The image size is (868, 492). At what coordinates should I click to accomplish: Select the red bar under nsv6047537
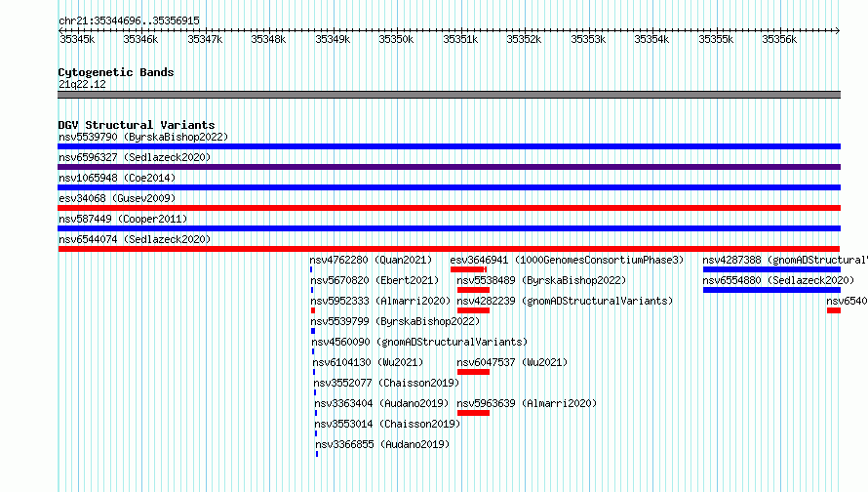coord(473,372)
